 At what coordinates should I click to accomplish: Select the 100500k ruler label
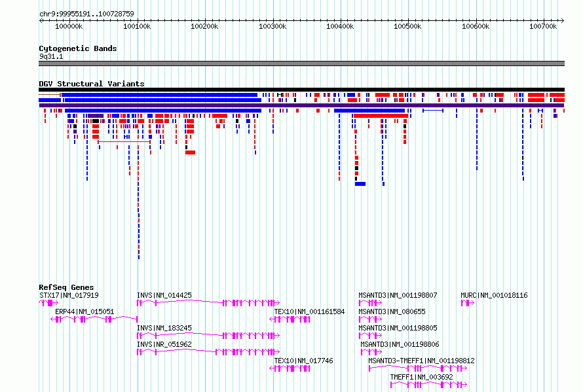[x=407, y=26]
